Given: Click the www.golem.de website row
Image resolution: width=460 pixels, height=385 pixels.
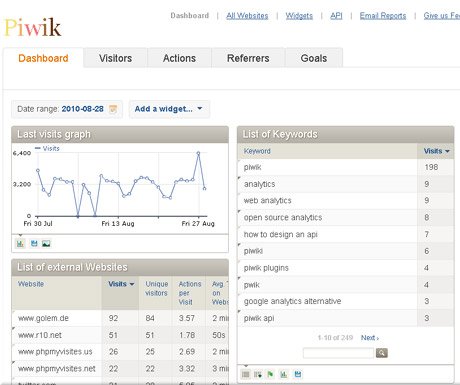Looking at the screenshot, I should click(x=120, y=318).
